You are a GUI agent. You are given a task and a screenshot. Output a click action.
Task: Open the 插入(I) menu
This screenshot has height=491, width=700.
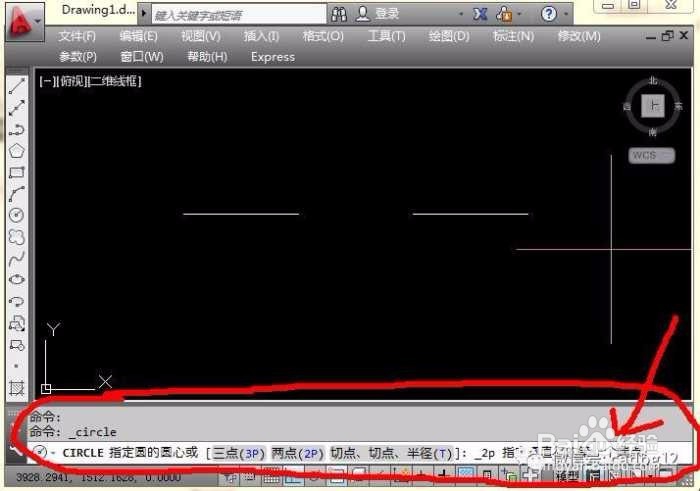(x=261, y=36)
